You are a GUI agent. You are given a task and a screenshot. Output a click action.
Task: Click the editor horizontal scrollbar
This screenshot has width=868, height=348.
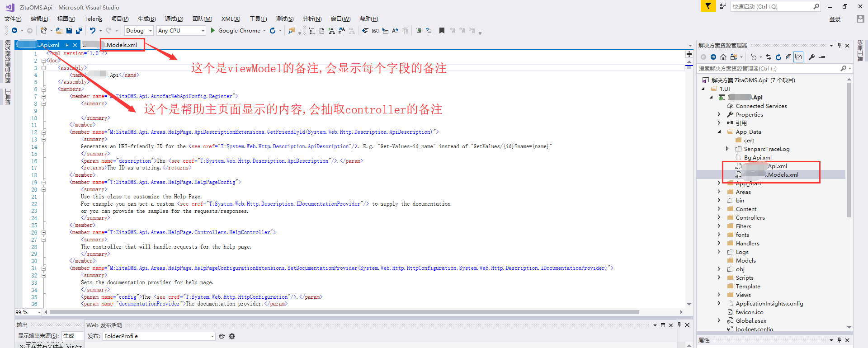(344, 312)
